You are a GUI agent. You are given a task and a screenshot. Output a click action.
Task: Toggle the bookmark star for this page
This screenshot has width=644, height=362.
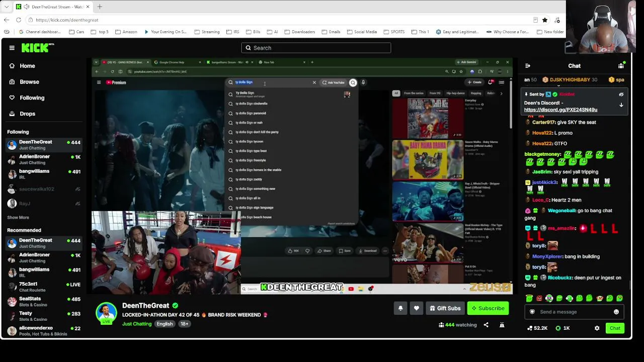point(545,20)
